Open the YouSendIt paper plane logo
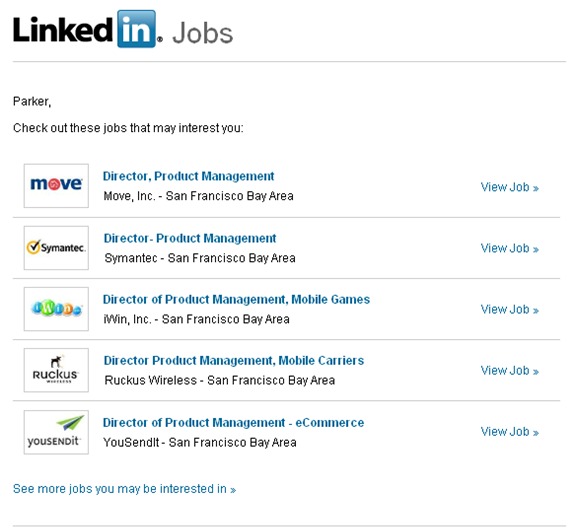The width and height of the screenshot is (576, 532). coord(56,432)
